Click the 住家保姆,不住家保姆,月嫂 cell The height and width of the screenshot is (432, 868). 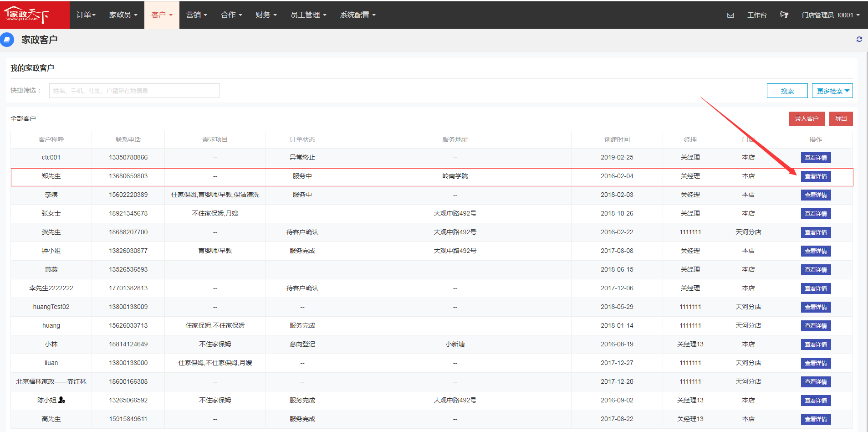point(215,363)
